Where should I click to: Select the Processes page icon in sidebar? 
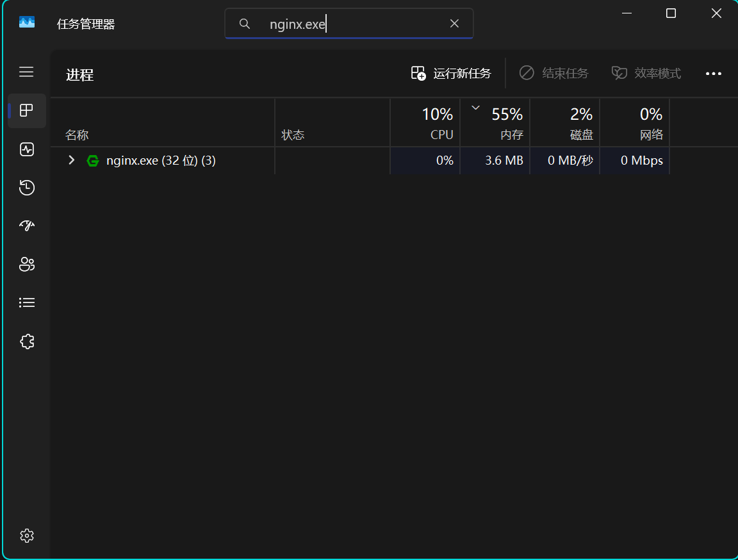(26, 111)
